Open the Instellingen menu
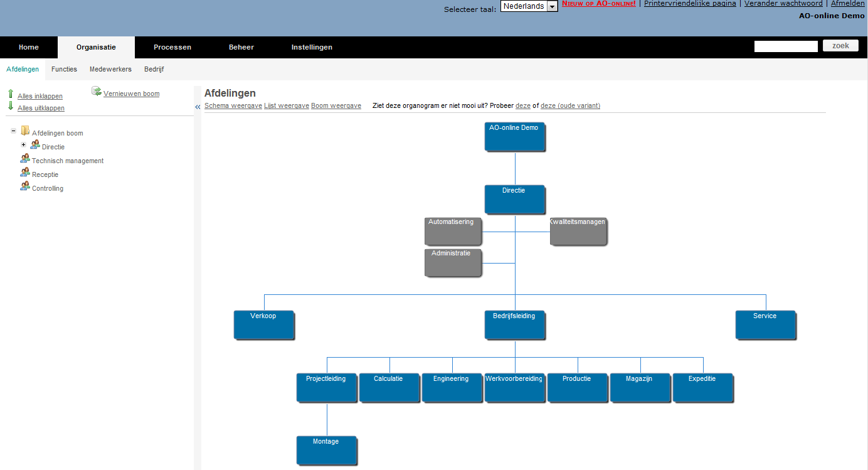This screenshot has width=868, height=470. [x=312, y=48]
